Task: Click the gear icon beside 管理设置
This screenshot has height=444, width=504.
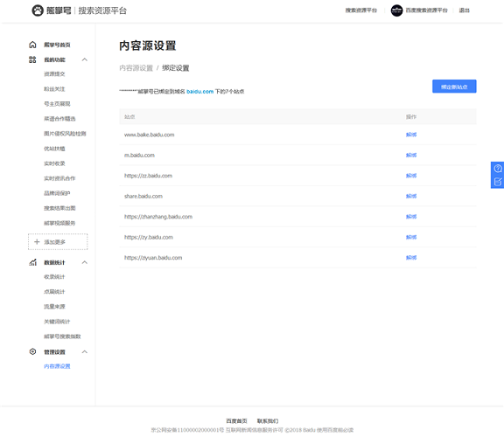Action: click(x=32, y=351)
